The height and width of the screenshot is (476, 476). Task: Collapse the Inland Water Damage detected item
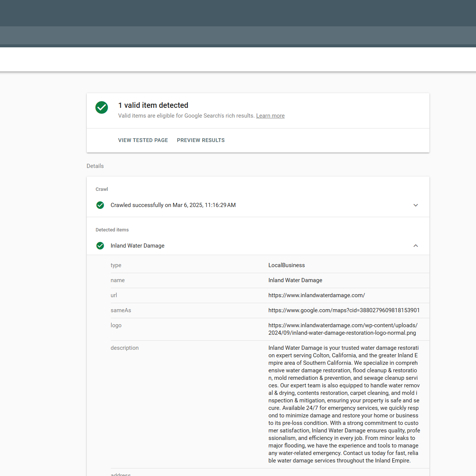416,246
